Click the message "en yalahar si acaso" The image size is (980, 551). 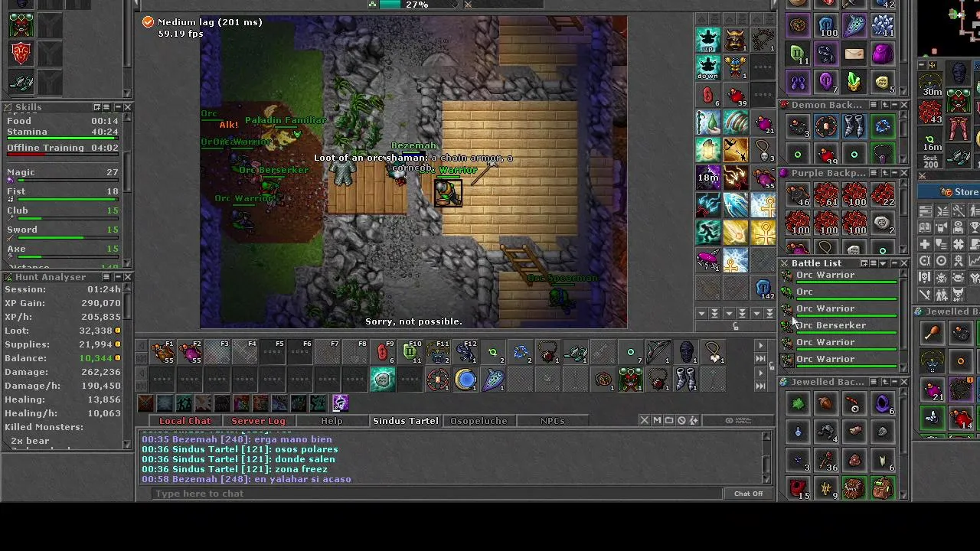[x=302, y=479]
